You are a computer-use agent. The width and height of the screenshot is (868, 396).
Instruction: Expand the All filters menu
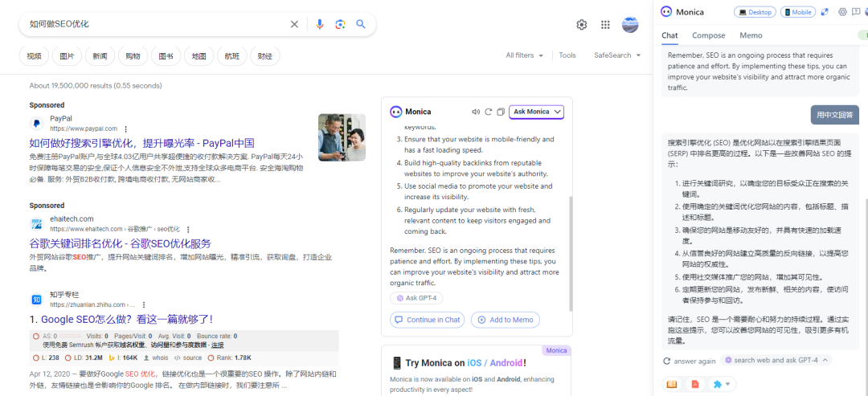(524, 55)
